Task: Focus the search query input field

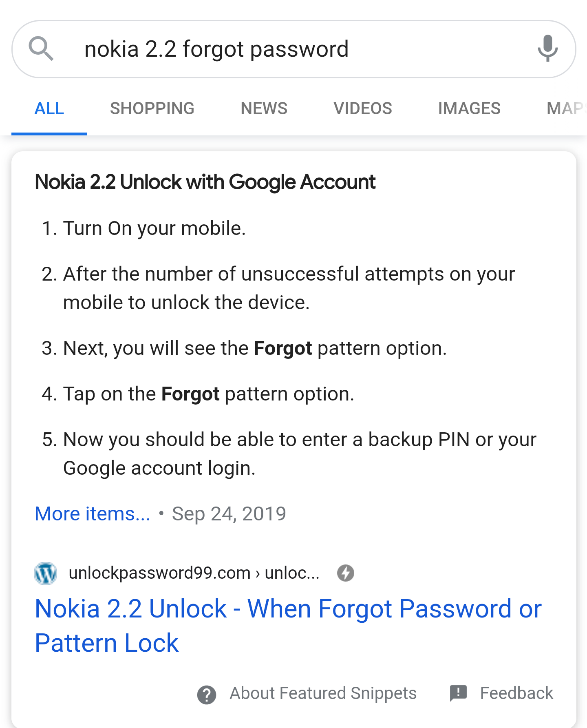Action: point(293,49)
